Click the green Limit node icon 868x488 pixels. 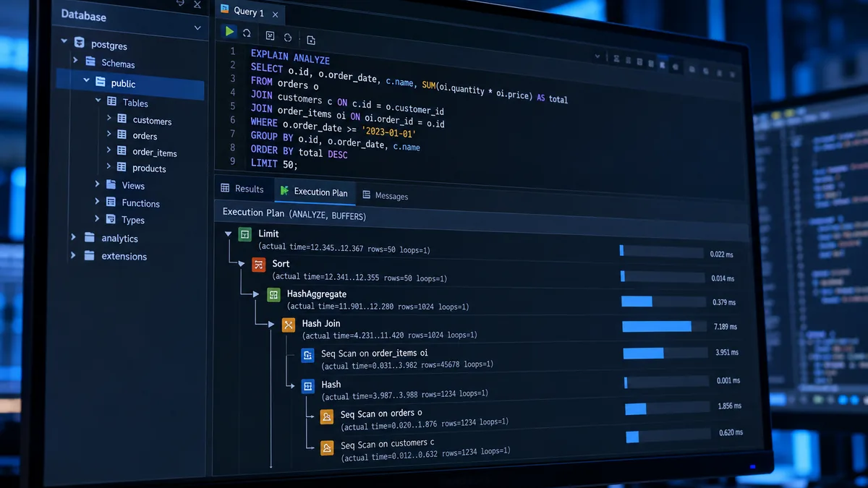click(x=245, y=234)
